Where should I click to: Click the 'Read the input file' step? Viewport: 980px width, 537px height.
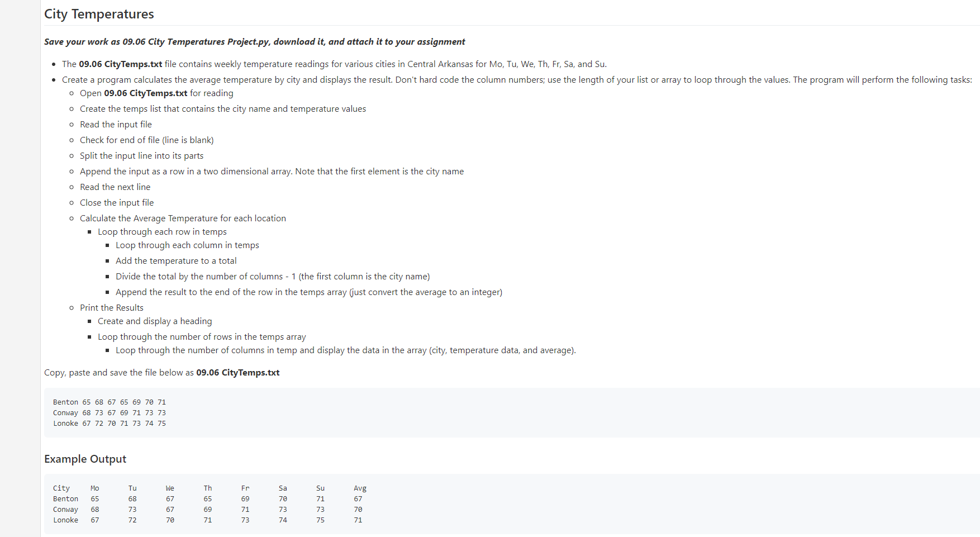click(x=116, y=125)
